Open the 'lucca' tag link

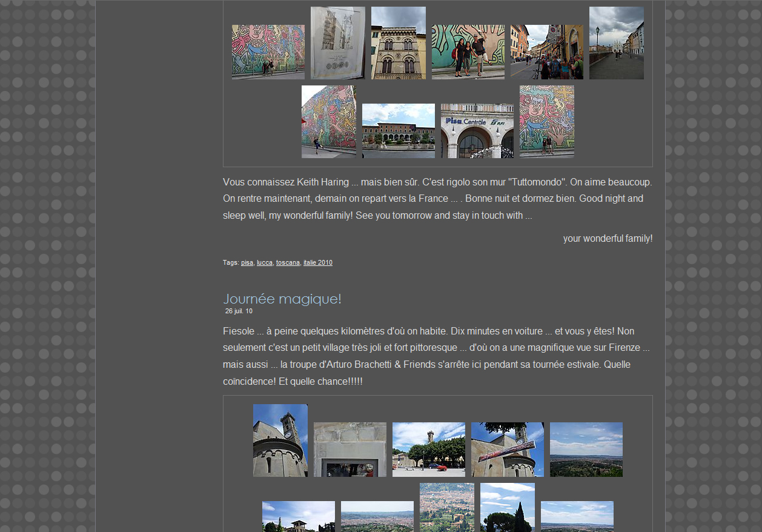coord(265,263)
